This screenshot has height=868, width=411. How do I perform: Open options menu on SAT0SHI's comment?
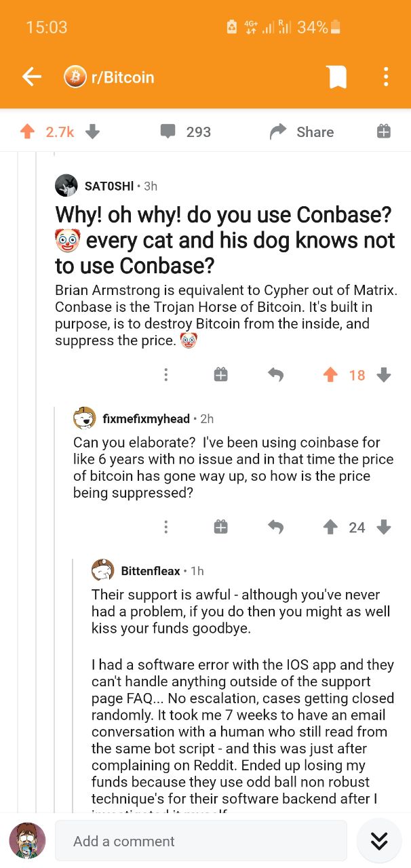point(165,374)
